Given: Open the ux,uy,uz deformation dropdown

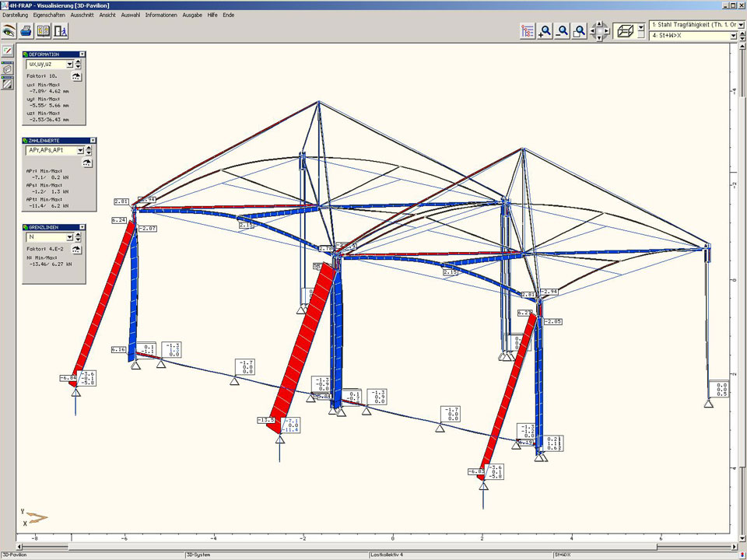Looking at the screenshot, I should point(69,65).
